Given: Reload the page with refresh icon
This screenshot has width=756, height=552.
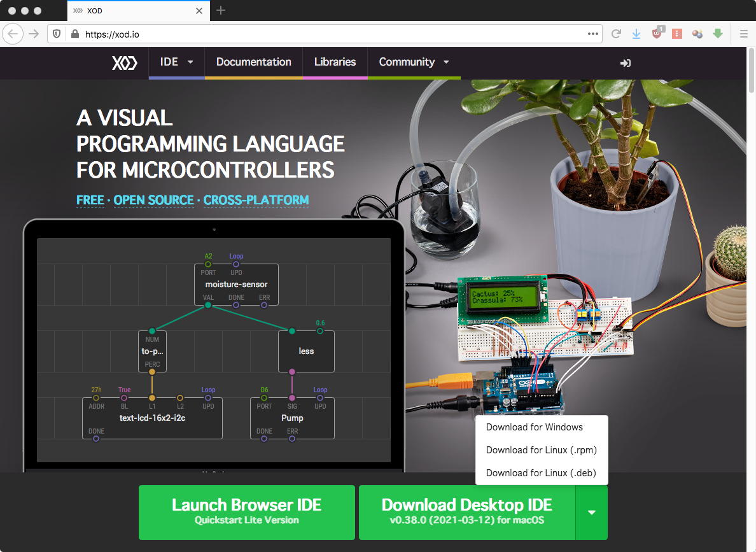Looking at the screenshot, I should 616,34.
